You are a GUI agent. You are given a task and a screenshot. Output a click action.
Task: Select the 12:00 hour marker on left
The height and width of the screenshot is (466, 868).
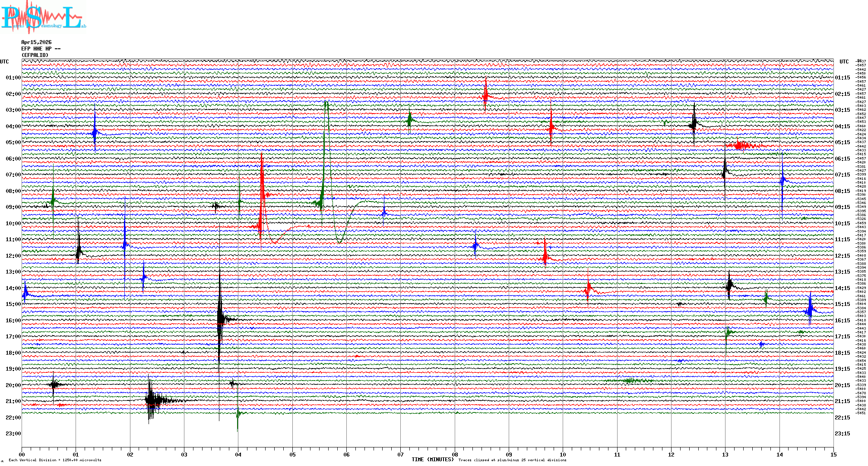[x=13, y=256]
